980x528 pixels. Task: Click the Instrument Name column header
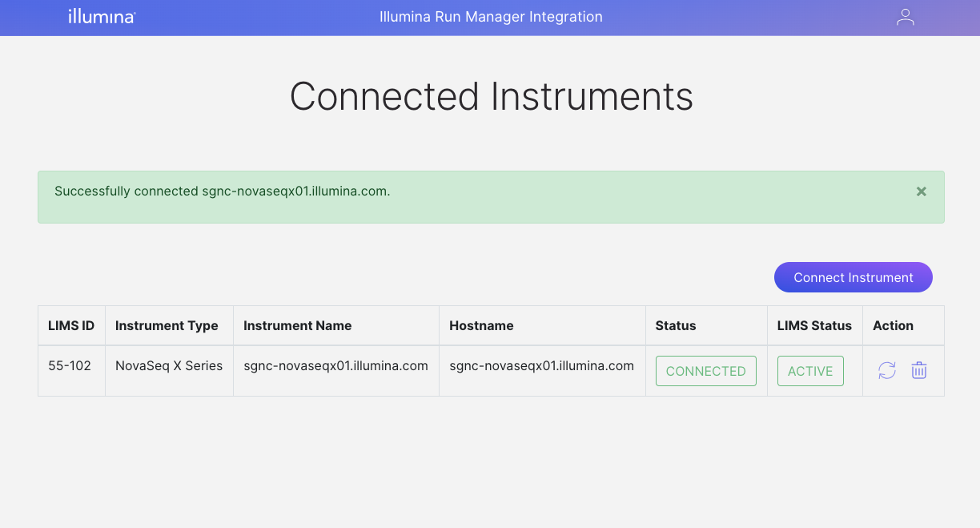click(297, 325)
